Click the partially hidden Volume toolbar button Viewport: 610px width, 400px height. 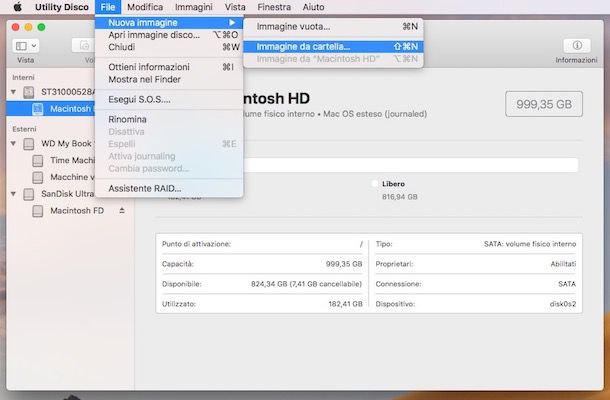[x=83, y=46]
